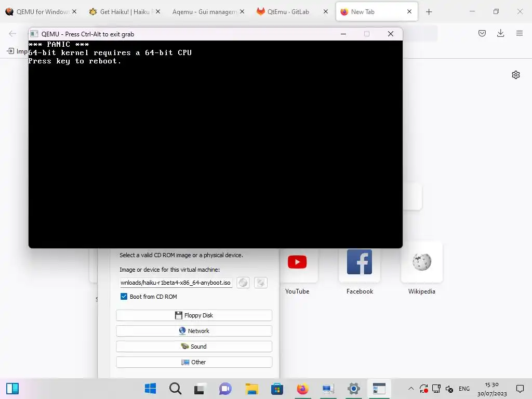Go back with the browser back arrow
This screenshot has width=532, height=399.
[12, 33]
